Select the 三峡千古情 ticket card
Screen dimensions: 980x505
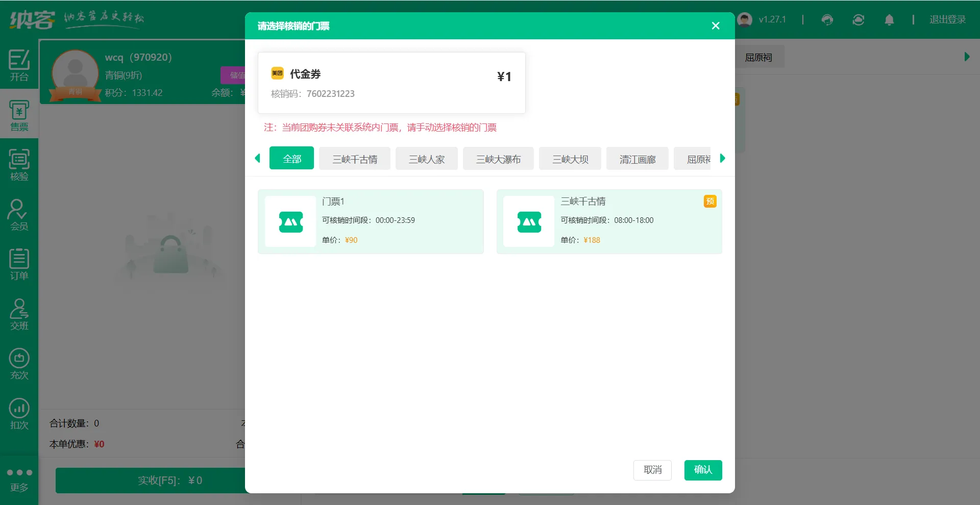click(609, 221)
